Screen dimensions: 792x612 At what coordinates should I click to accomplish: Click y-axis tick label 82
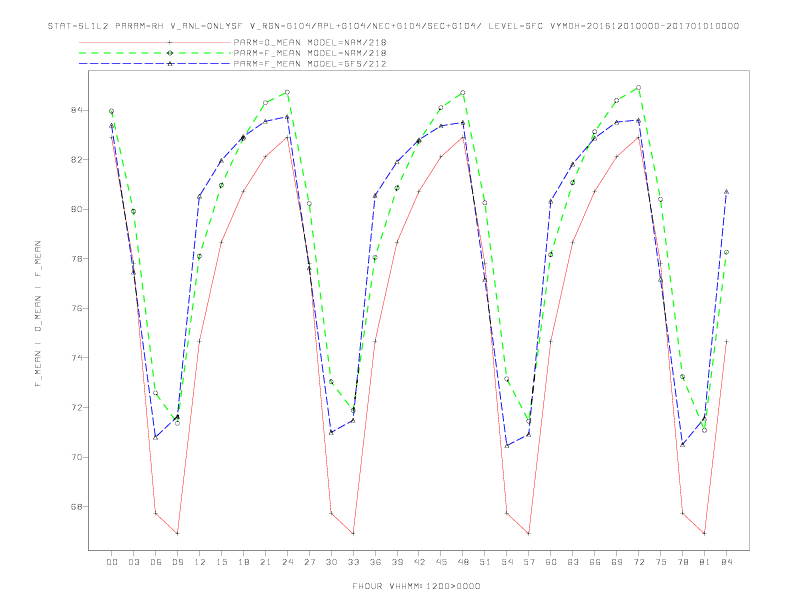click(x=75, y=160)
